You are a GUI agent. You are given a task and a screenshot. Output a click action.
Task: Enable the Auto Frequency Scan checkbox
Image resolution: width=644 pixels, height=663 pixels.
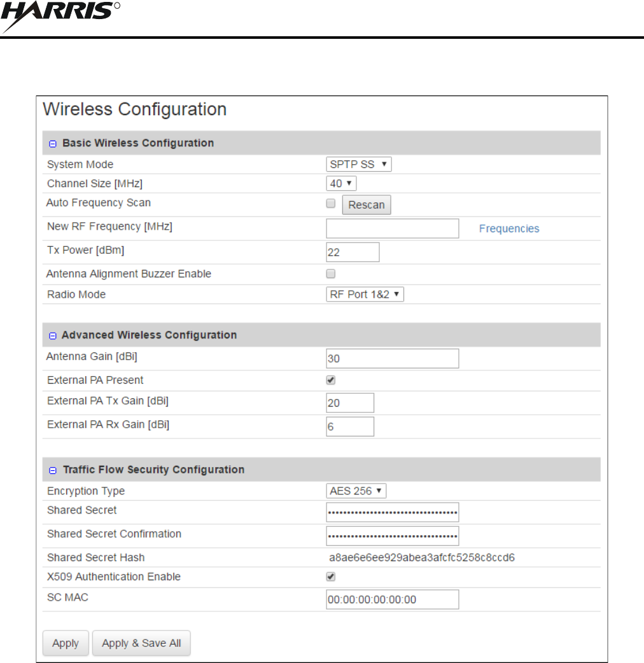pyautogui.click(x=331, y=204)
